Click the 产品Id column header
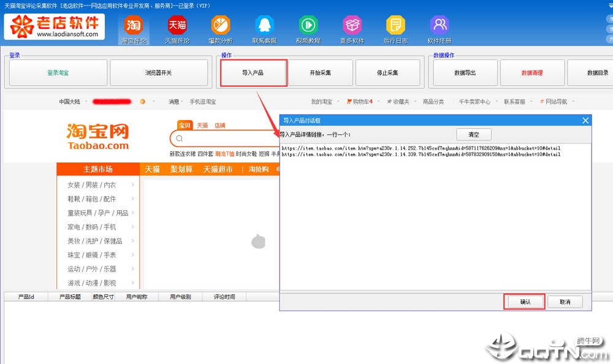The image size is (613, 364). click(x=26, y=297)
